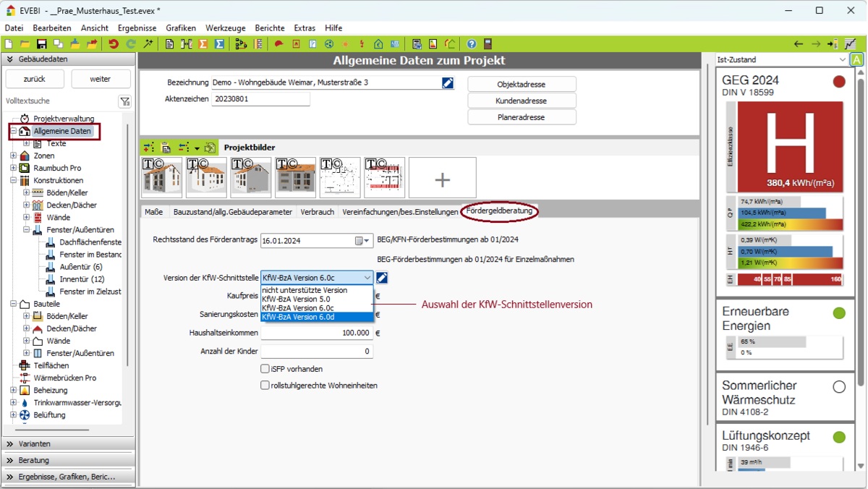
Task: Open the Werkzeuge menu
Action: [226, 28]
